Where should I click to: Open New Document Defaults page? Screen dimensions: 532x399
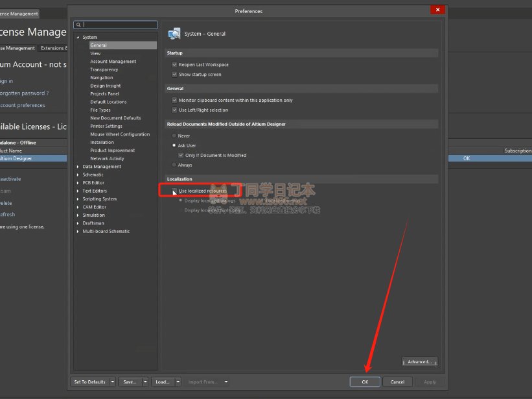115,118
